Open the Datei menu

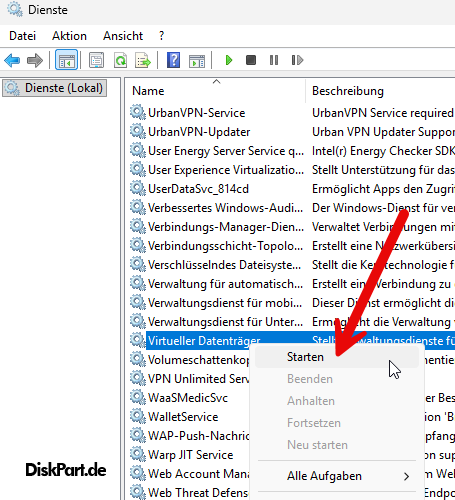coord(22,36)
